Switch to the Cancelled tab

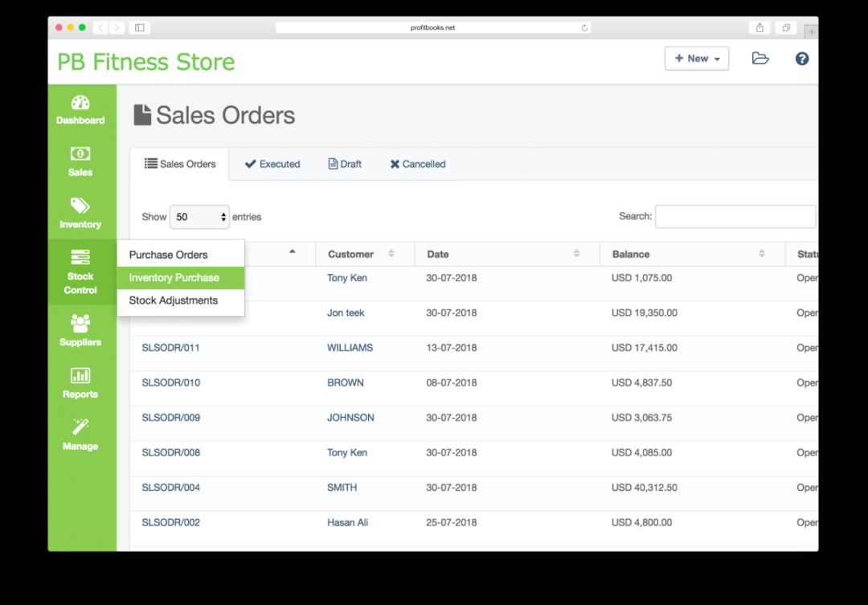pos(417,163)
